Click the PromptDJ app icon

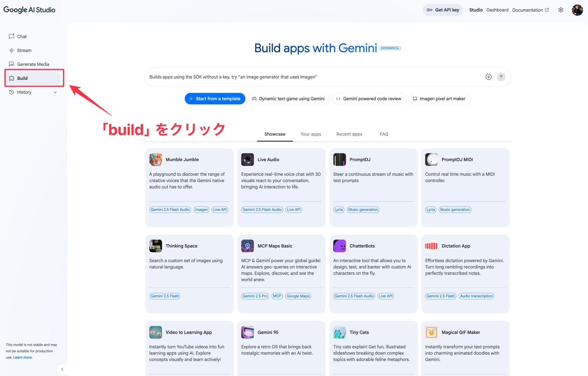[x=339, y=159]
